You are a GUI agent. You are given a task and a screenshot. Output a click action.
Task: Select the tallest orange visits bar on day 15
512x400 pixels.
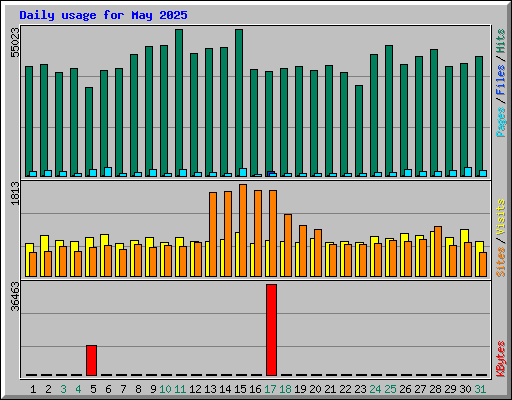243,230
